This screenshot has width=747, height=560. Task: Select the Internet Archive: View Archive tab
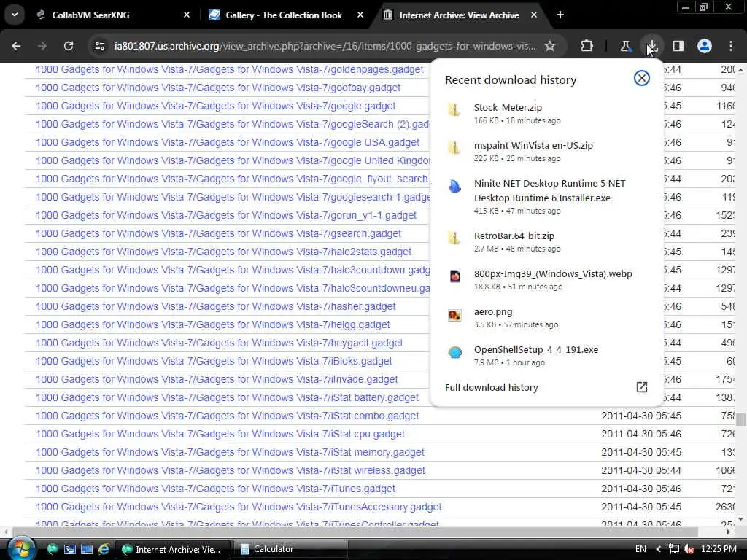pos(458,15)
